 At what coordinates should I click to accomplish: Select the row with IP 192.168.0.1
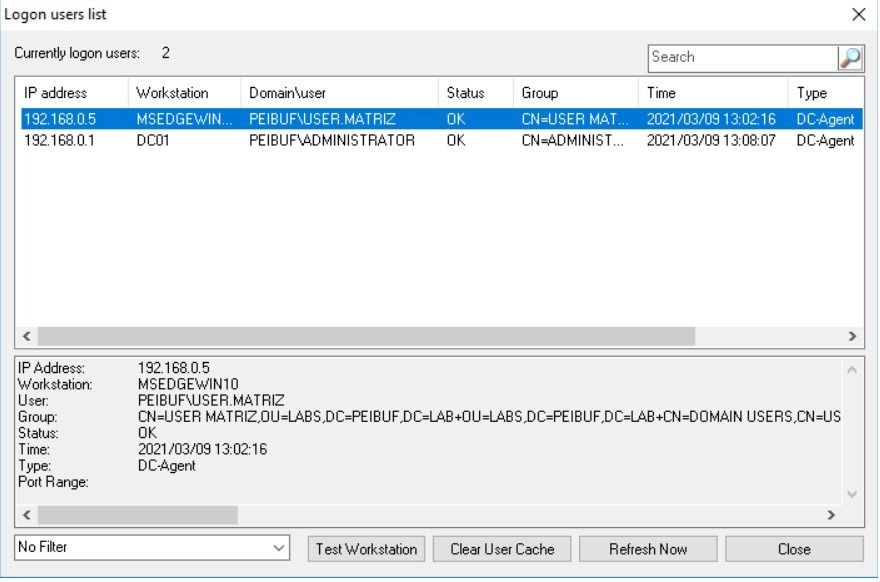pos(442,140)
